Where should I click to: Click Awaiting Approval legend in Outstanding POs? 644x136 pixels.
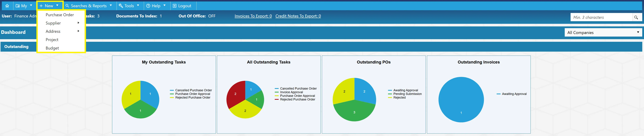point(403,90)
